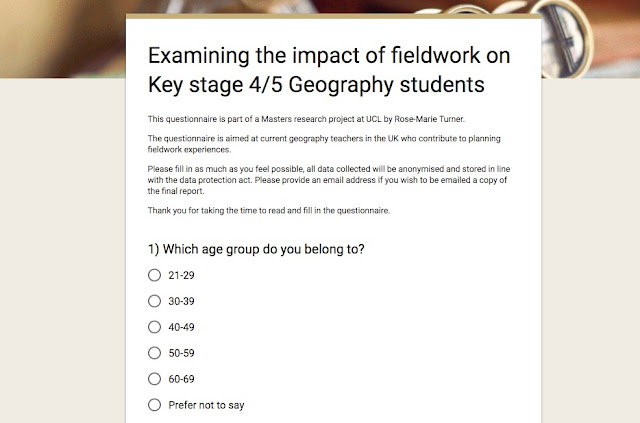Click the beige page background beside the form
Image resolution: width=640 pixels, height=423 pixels.
[60, 250]
